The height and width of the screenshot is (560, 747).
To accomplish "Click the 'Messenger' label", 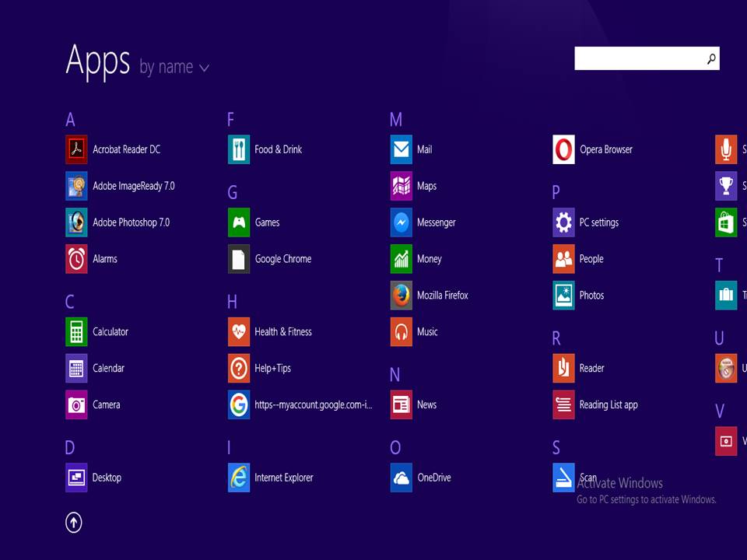I will [437, 222].
